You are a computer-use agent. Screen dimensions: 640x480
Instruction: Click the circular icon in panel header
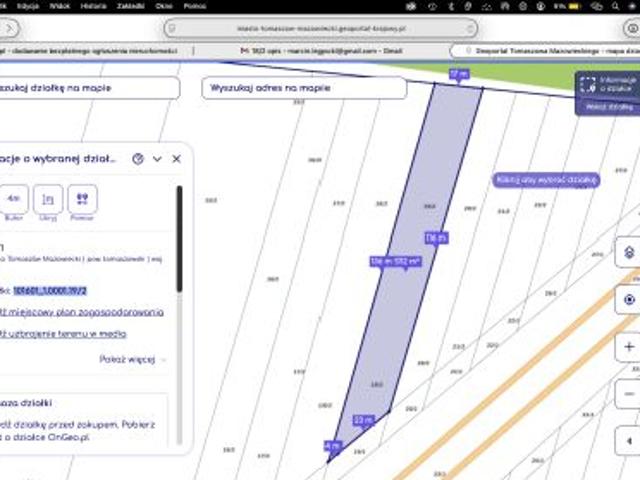138,159
